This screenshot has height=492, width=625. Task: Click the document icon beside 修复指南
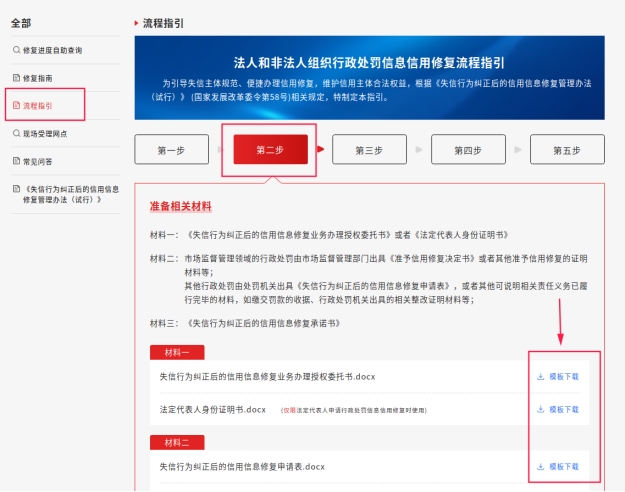coord(16,78)
